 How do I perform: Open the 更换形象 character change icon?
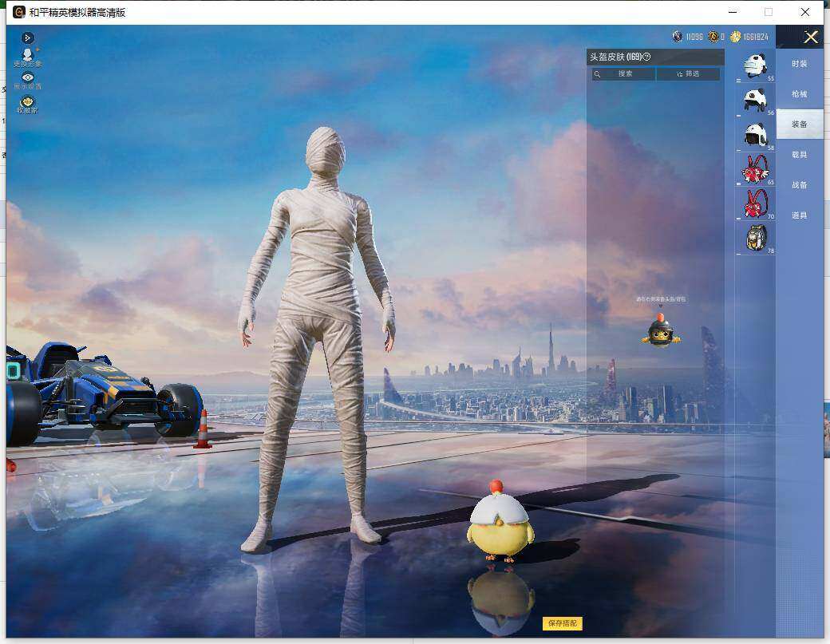point(27,57)
